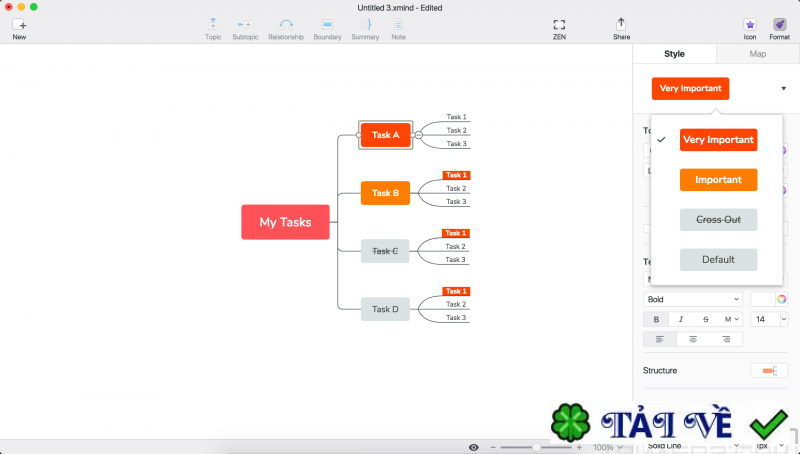Select Task 3 subtopic under Task C

pos(456,260)
